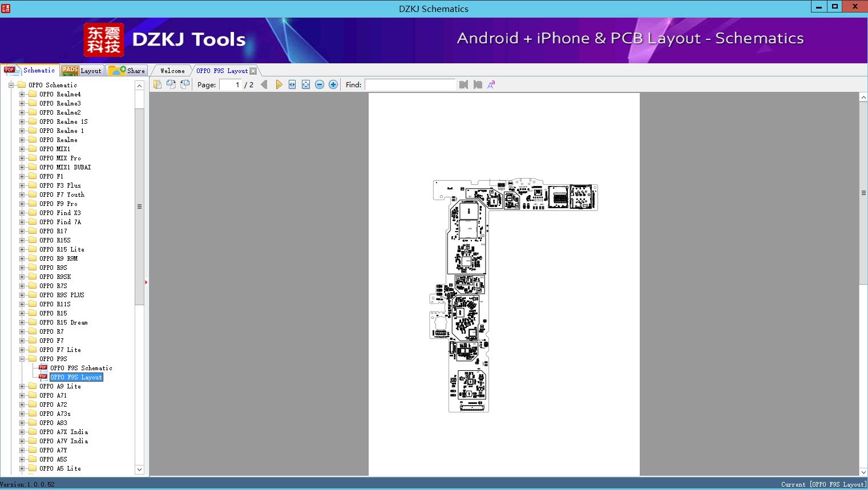The height and width of the screenshot is (490, 868).
Task: Expand the OPPO R9S PLUS folder
Action: pos(22,295)
